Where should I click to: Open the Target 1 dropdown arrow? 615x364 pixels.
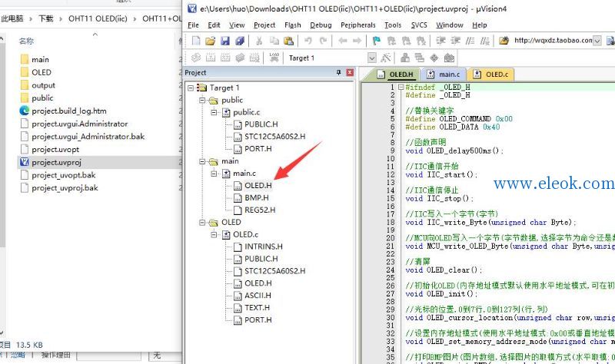click(372, 58)
